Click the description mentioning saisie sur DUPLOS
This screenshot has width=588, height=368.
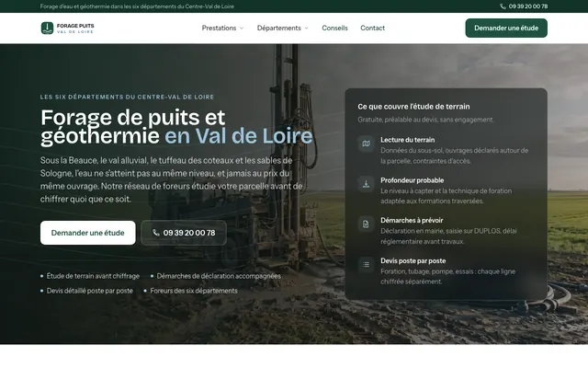(448, 236)
